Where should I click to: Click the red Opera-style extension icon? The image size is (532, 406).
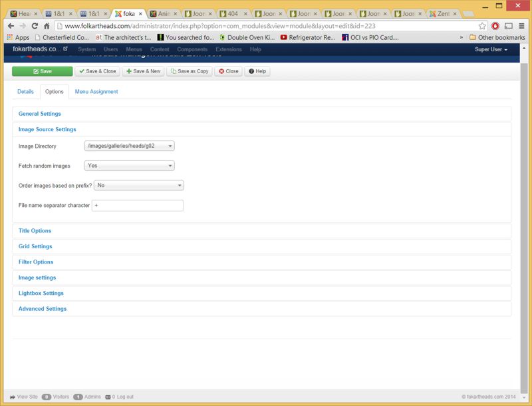click(x=495, y=26)
